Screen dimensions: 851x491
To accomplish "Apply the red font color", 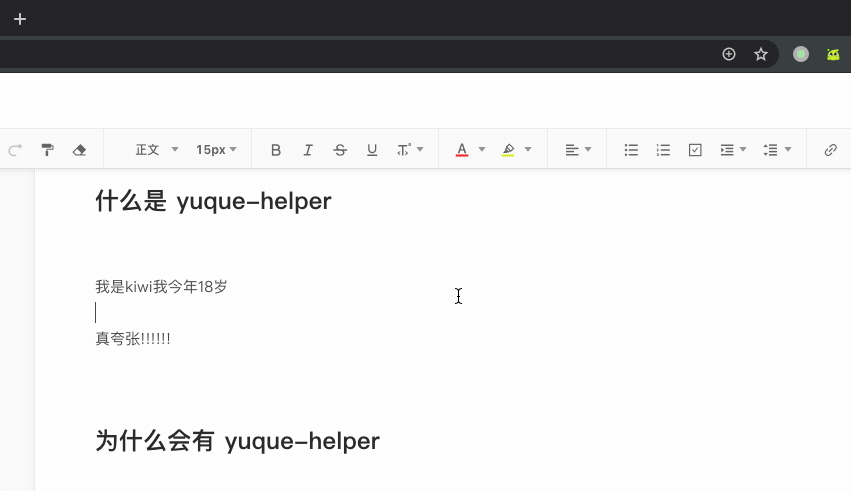I will [x=462, y=150].
